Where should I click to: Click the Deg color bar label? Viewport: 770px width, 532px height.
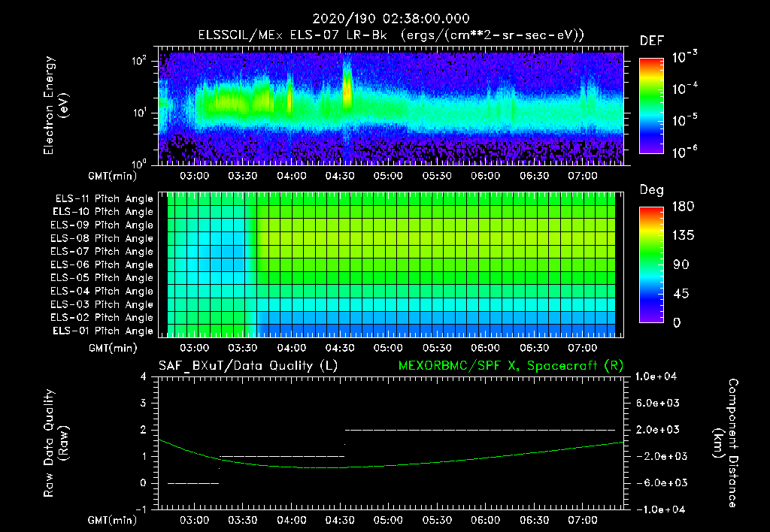pyautogui.click(x=652, y=190)
